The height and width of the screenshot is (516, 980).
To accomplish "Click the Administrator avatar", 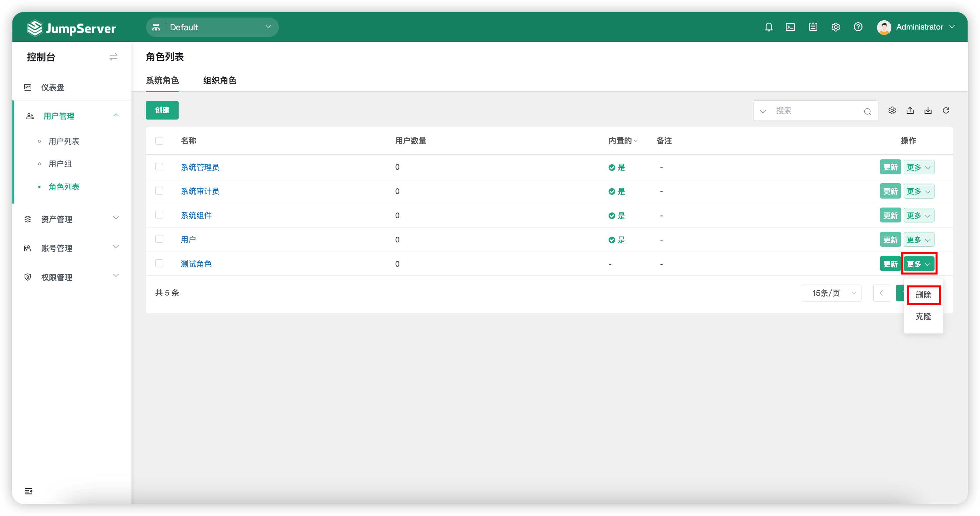I will [884, 27].
